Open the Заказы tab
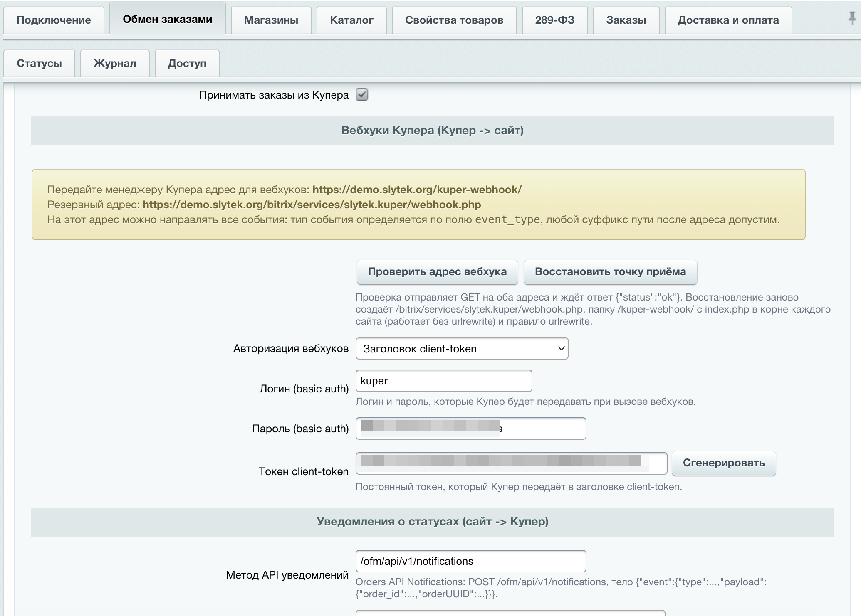861x616 pixels. [x=626, y=20]
